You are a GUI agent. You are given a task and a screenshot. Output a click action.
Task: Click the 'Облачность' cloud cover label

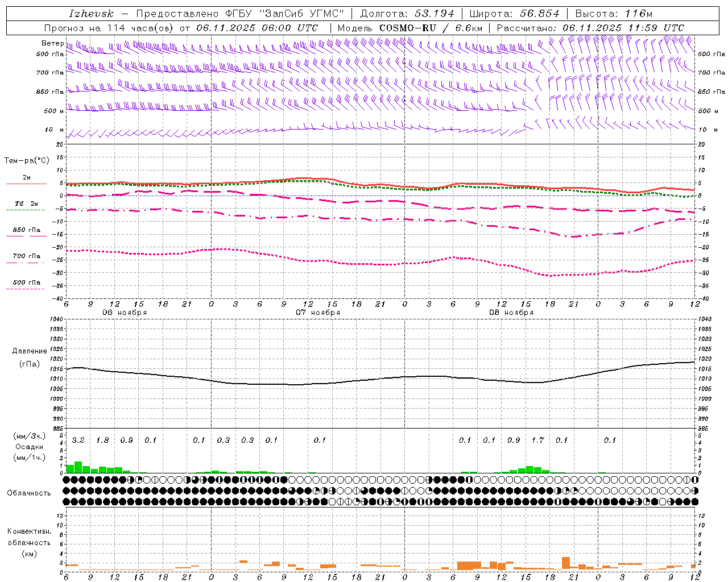(29, 493)
